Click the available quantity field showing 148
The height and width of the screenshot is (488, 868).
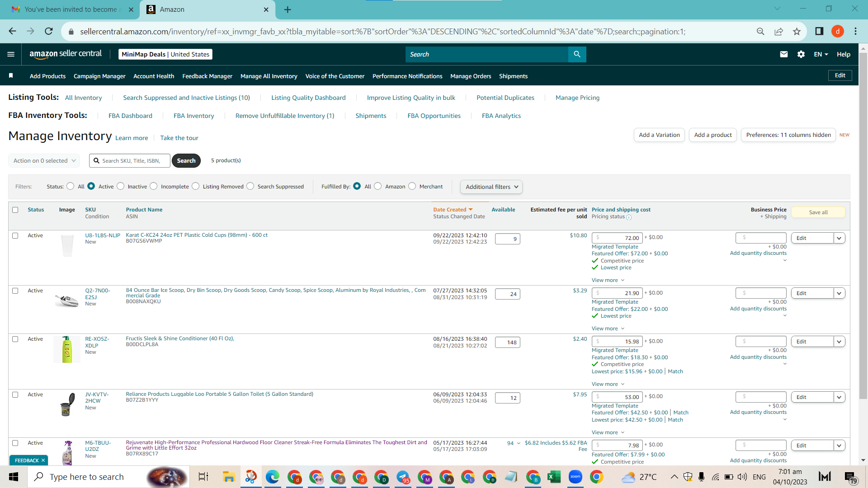coord(507,342)
